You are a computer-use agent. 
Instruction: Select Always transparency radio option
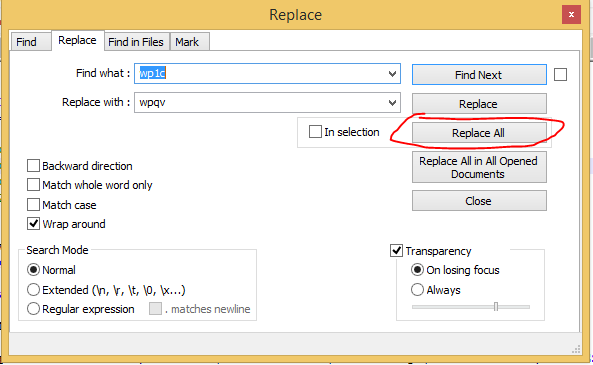pos(417,290)
